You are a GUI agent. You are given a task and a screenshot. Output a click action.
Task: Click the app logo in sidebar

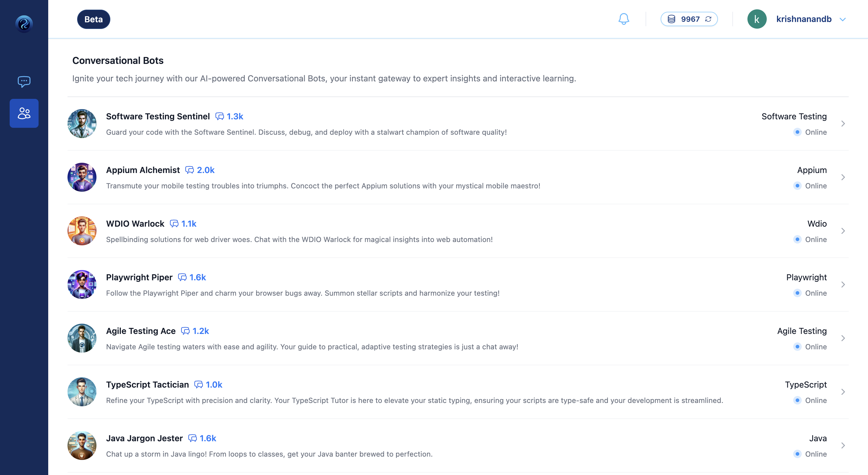(x=24, y=24)
